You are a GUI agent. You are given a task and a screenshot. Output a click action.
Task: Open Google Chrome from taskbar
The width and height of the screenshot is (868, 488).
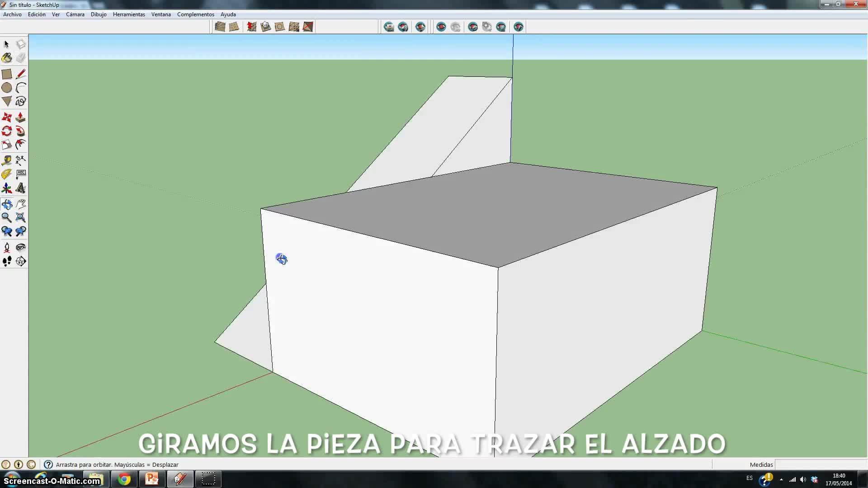tap(124, 479)
